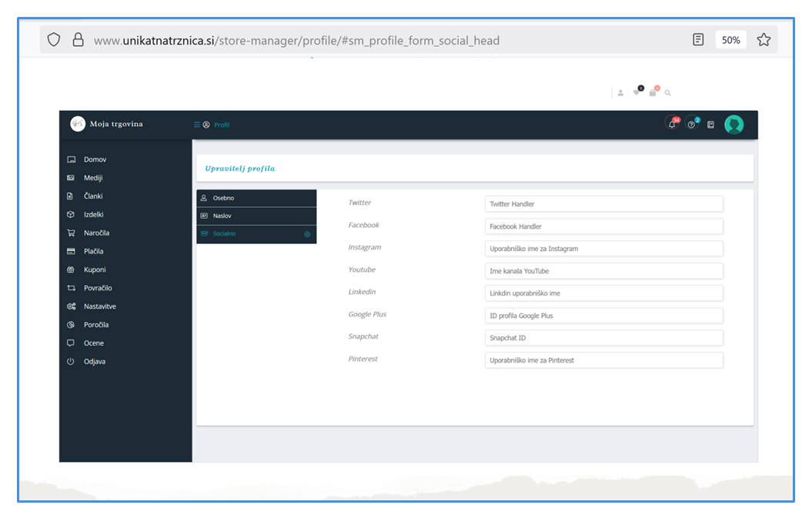Toggle the hamburger sidebar menu
Screen dimensions: 812x525
point(197,125)
